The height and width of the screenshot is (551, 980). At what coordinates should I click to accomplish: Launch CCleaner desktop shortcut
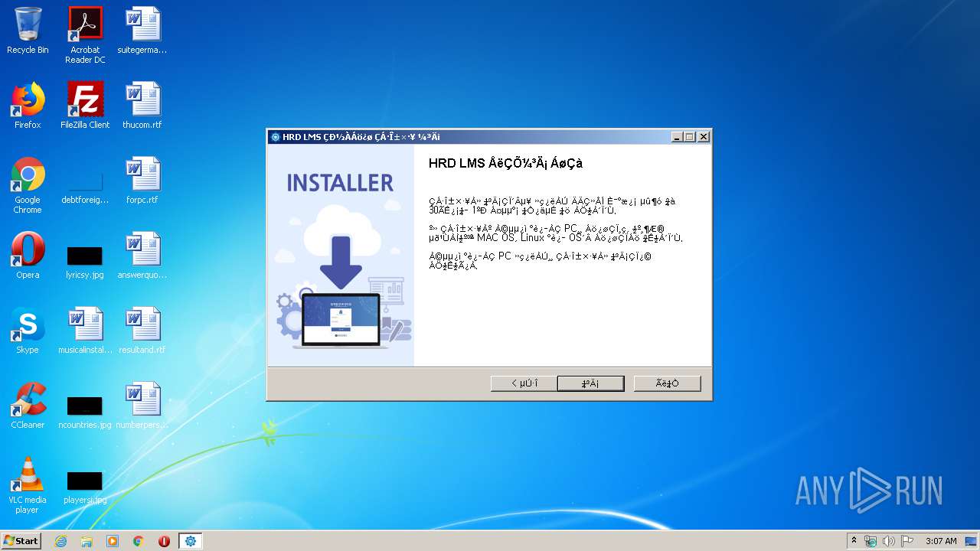pyautogui.click(x=28, y=406)
